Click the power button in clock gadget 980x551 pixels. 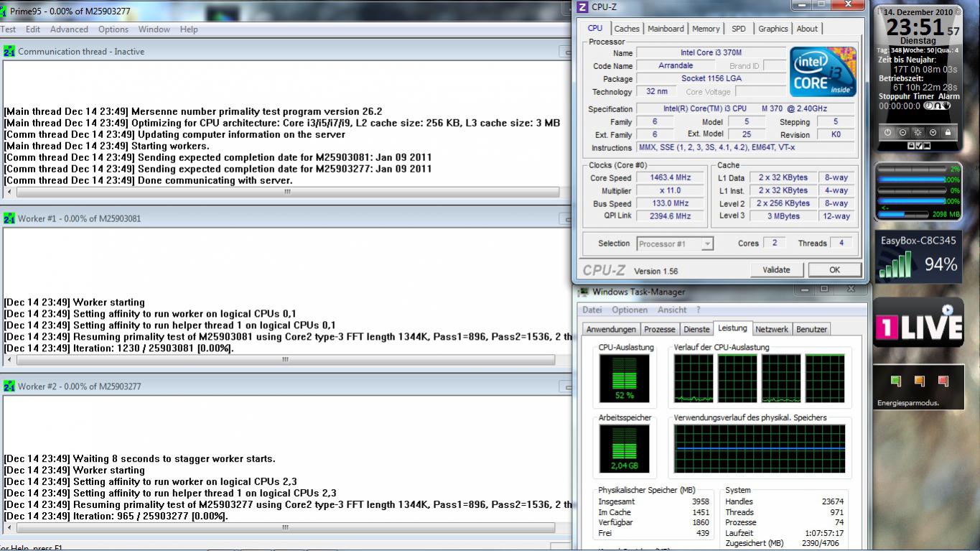tap(887, 132)
